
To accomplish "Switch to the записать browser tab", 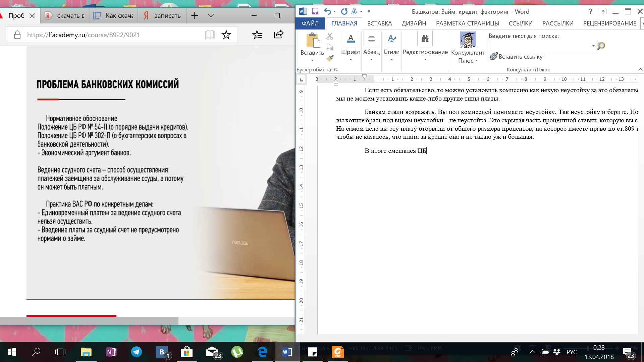I will click(x=162, y=15).
